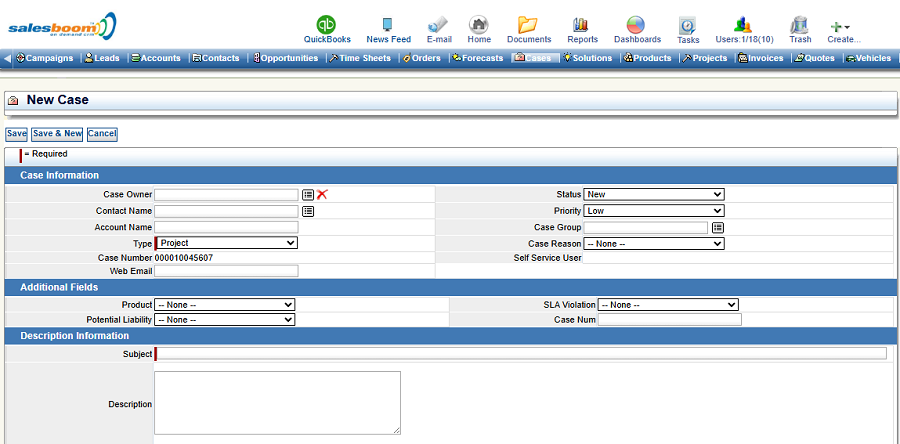
Task: Open the Trash icon
Action: click(x=799, y=25)
